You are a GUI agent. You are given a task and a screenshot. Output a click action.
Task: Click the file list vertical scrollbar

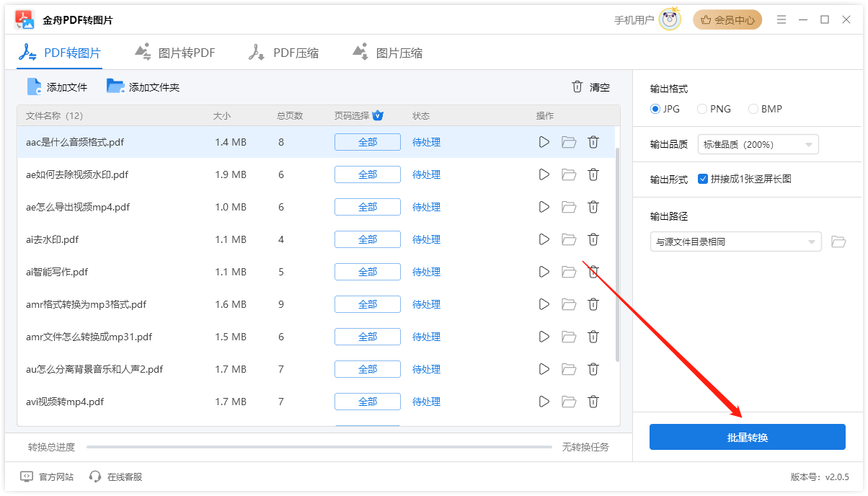point(617,252)
